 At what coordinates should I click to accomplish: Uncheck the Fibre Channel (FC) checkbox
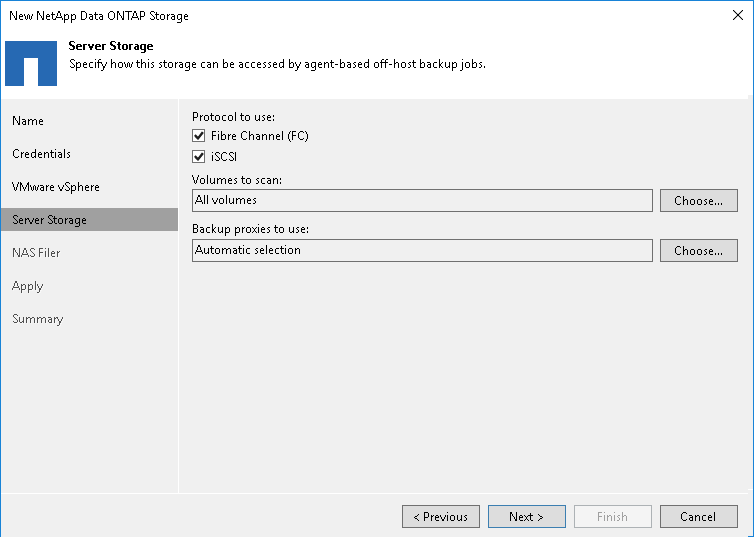[x=199, y=136]
